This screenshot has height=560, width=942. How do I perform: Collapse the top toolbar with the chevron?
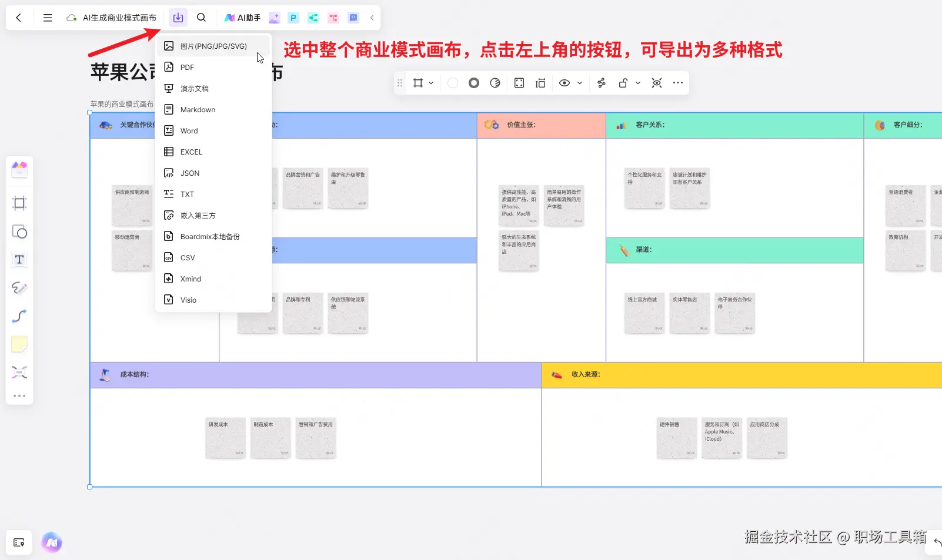(372, 18)
